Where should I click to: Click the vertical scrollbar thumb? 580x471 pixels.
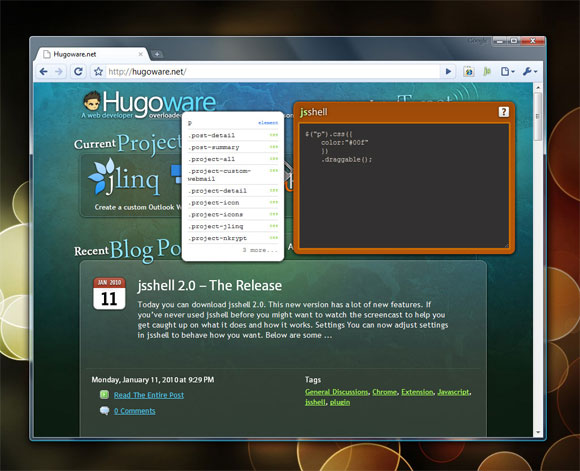coord(538,116)
